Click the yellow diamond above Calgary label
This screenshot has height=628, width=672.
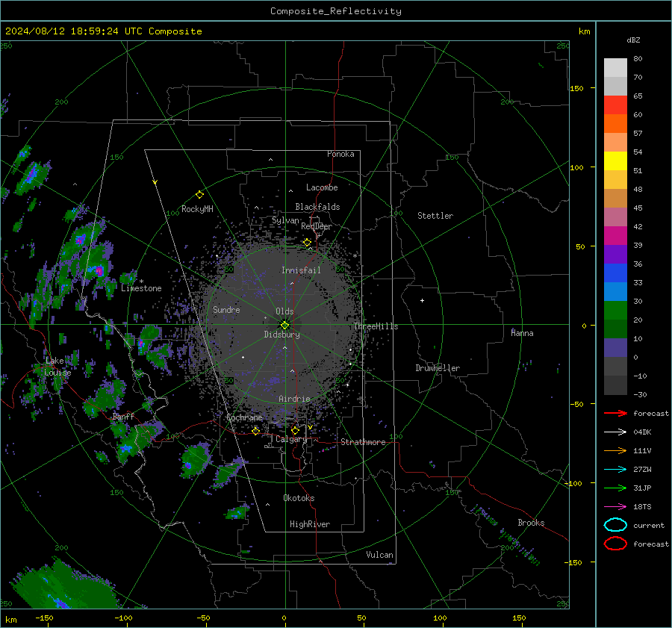click(x=295, y=430)
